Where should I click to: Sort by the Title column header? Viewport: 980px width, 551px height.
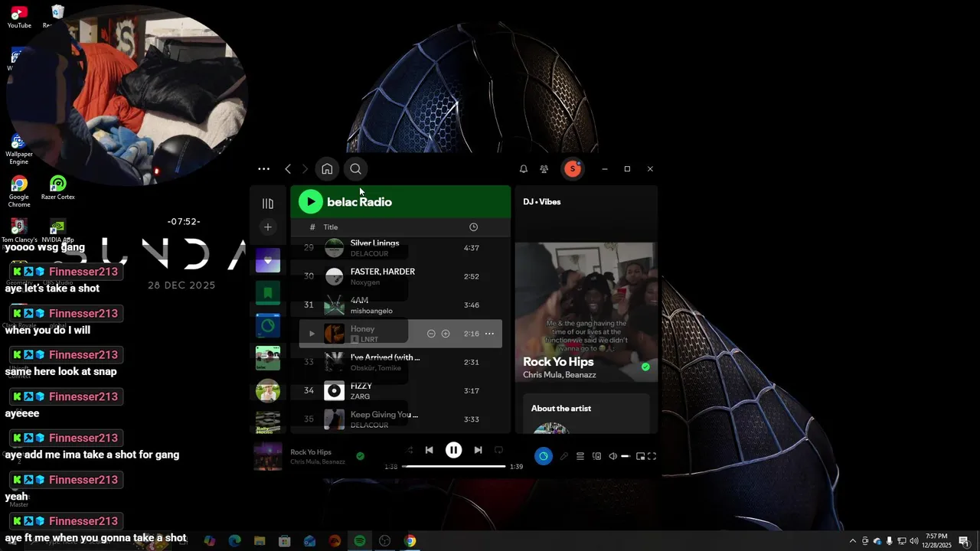331,227
